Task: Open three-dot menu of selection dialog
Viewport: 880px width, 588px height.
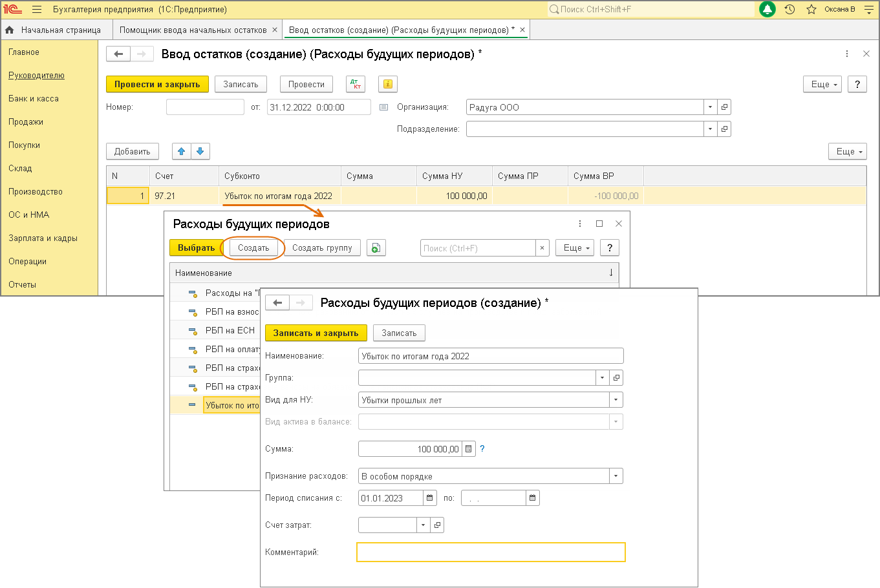Action: coord(579,224)
